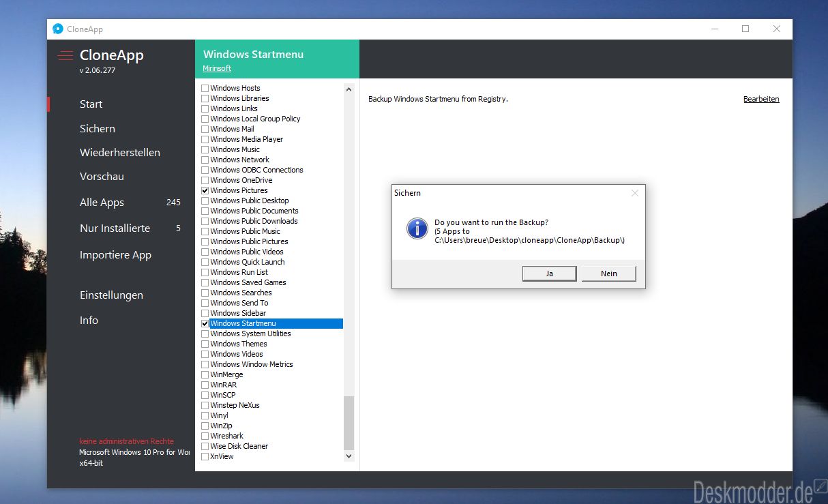Open the red hamburger menu beside CloneApp
Screen dimensions: 828x504
(x=65, y=56)
